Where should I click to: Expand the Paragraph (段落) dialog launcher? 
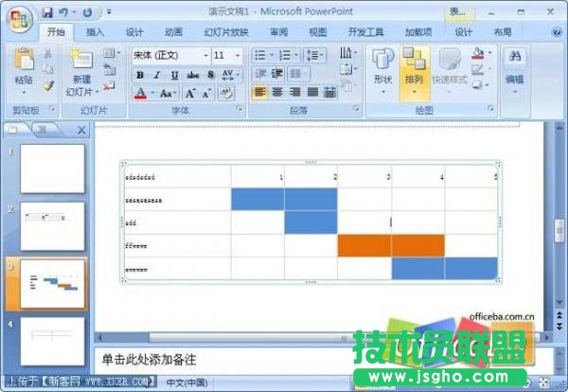tap(357, 108)
